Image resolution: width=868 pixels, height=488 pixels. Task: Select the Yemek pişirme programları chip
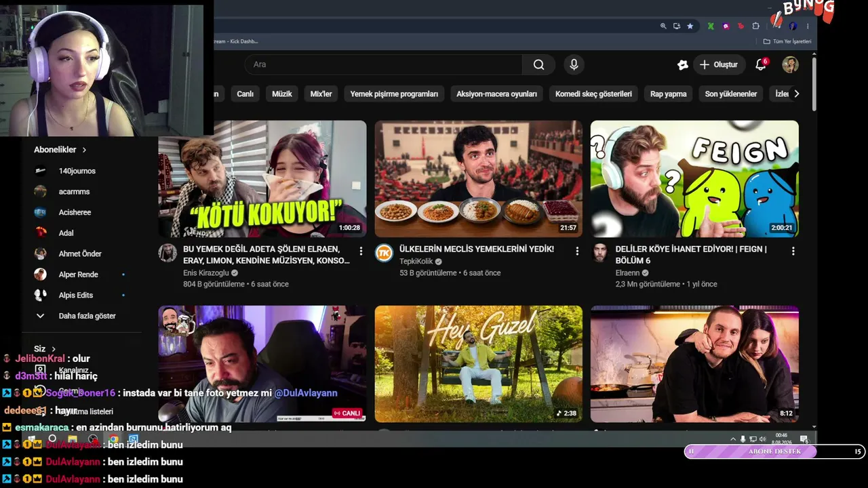394,94
